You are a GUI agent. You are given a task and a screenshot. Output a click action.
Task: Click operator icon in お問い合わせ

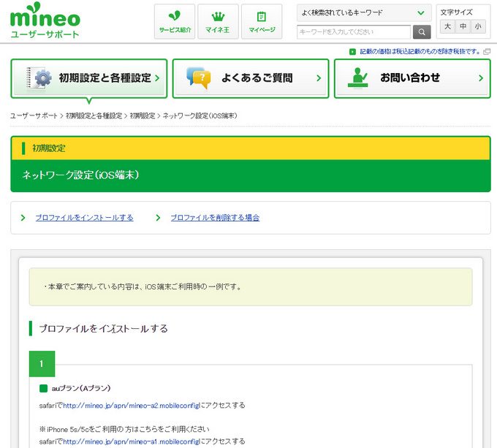357,77
